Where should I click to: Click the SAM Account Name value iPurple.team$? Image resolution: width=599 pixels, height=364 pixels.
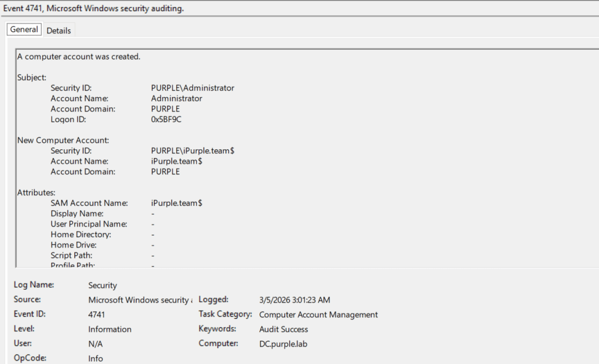[176, 203]
